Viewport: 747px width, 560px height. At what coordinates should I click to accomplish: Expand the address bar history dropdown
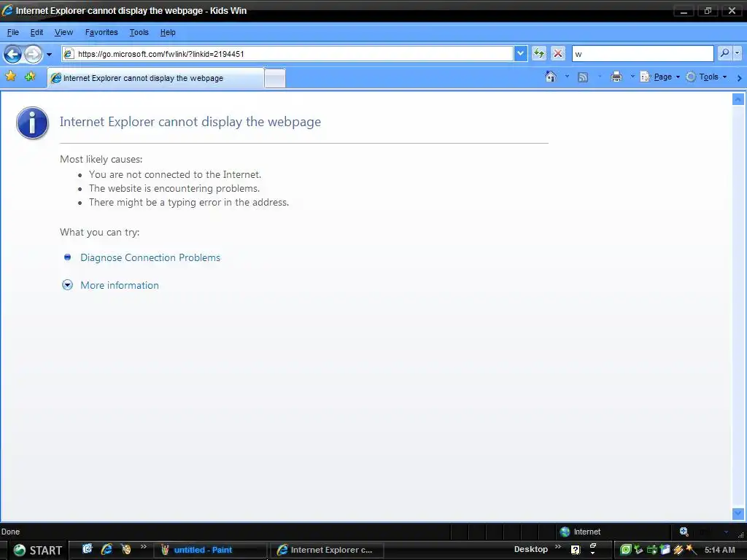521,53
